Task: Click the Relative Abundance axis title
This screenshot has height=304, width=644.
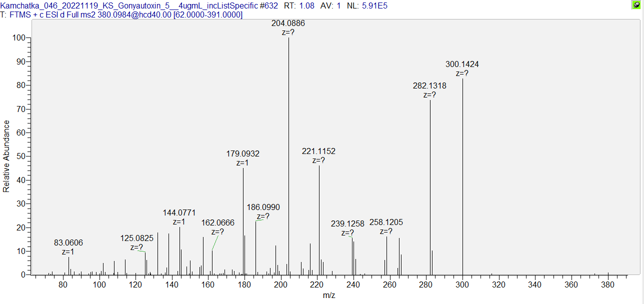Action: point(6,156)
